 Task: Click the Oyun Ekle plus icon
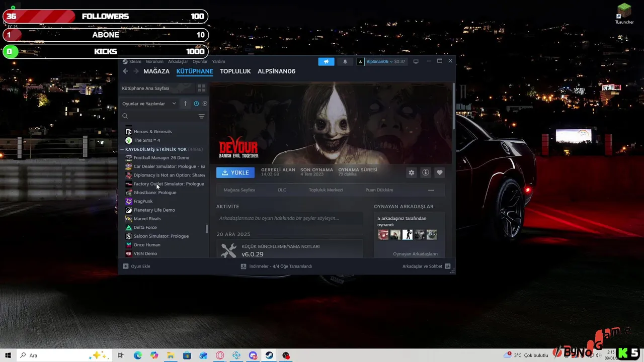click(126, 266)
